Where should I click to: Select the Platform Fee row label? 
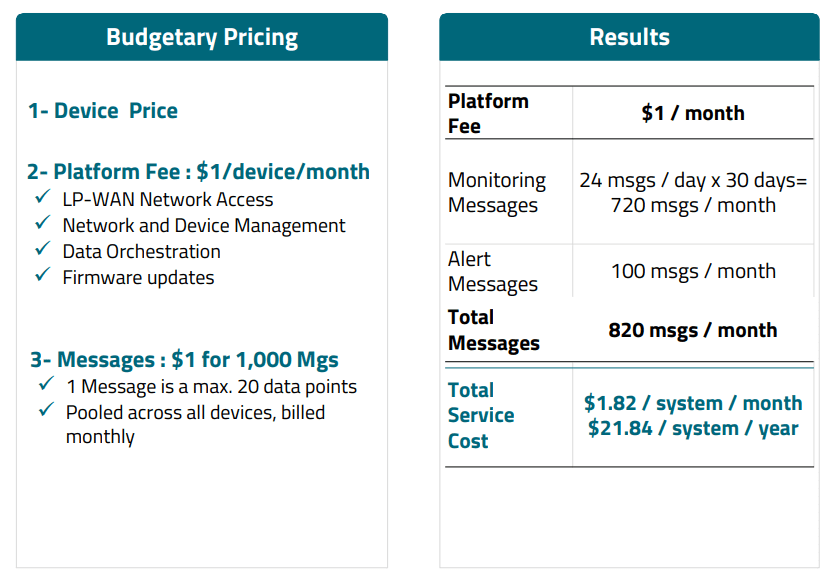[488, 113]
